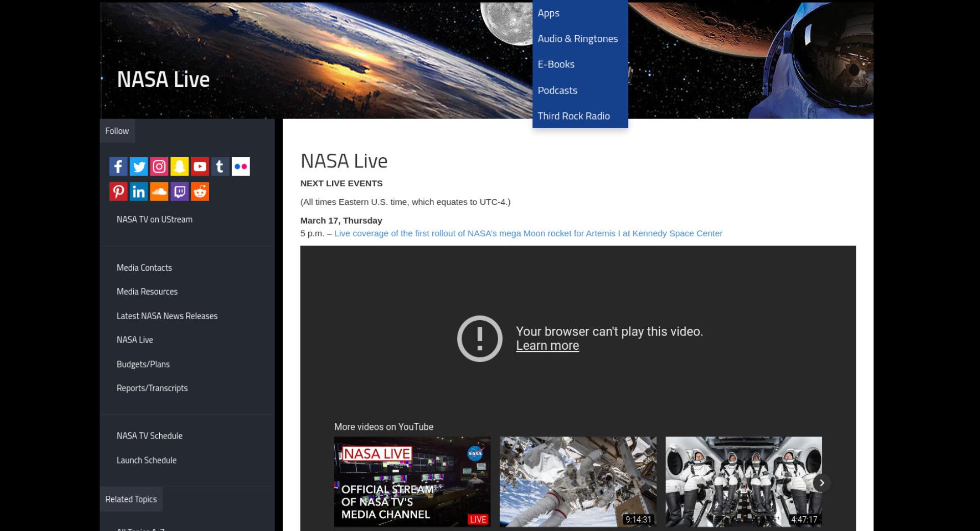Open NASA's Flickr icon

coord(240,166)
